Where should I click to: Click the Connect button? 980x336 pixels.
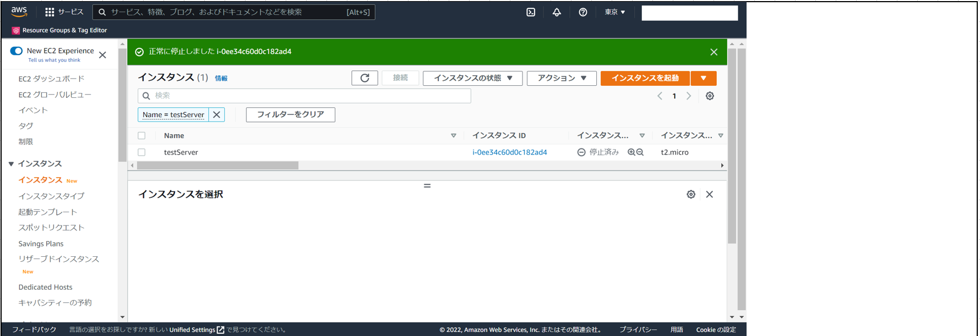(400, 78)
